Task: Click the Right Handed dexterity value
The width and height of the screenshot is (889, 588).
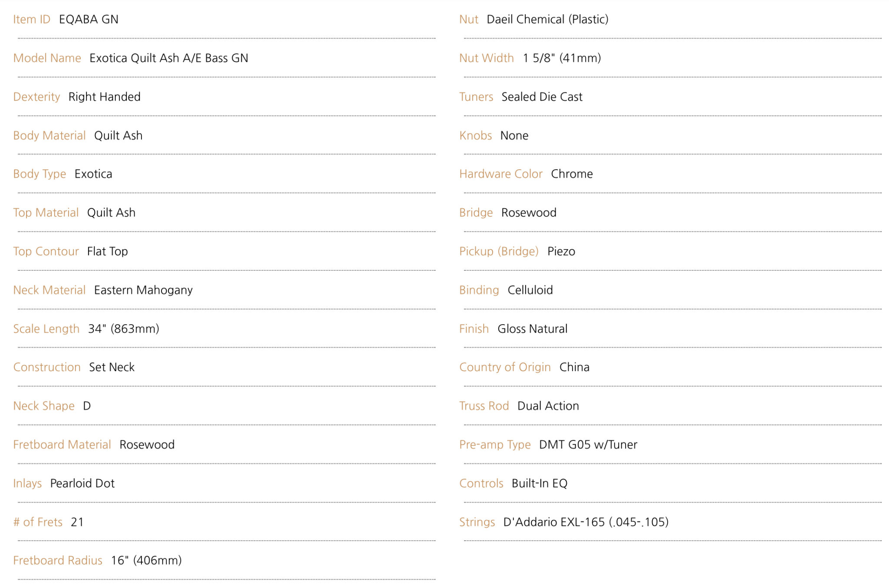Action: [x=105, y=96]
